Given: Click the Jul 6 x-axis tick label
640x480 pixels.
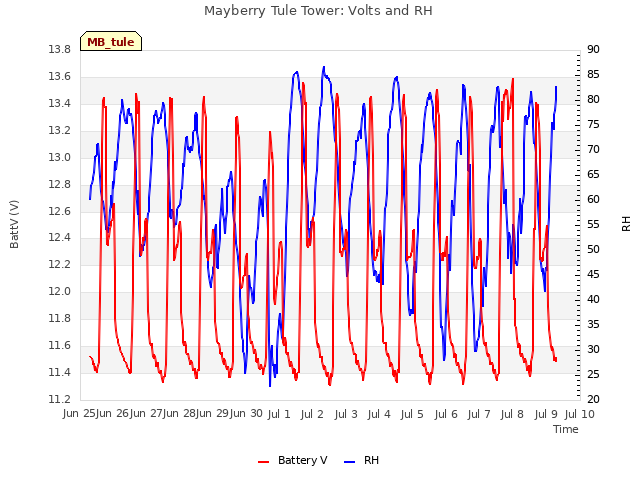Looking at the screenshot, I should click(x=446, y=414).
